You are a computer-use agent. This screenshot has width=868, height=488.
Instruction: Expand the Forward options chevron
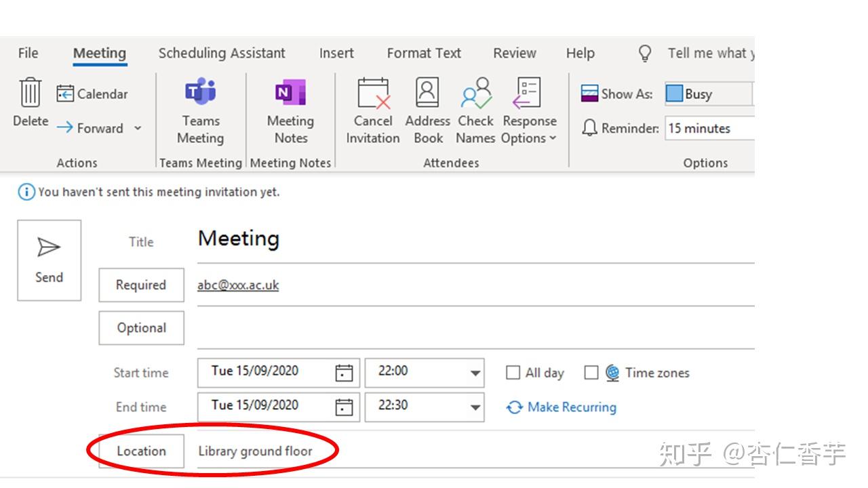pyautogui.click(x=138, y=128)
